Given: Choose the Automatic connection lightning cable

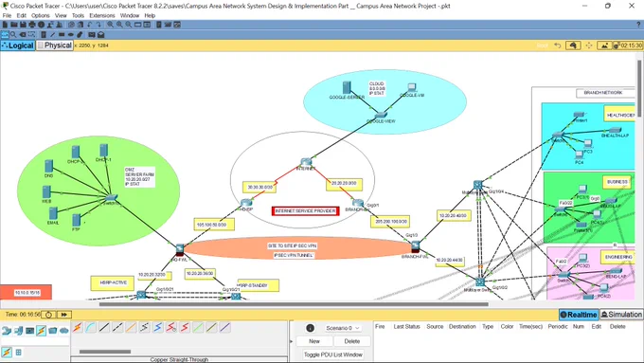Looking at the screenshot, I should pos(78,327).
